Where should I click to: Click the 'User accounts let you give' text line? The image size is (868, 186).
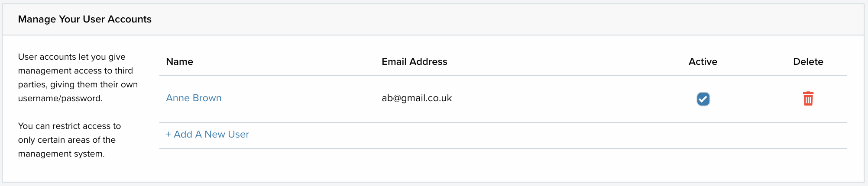(x=71, y=57)
